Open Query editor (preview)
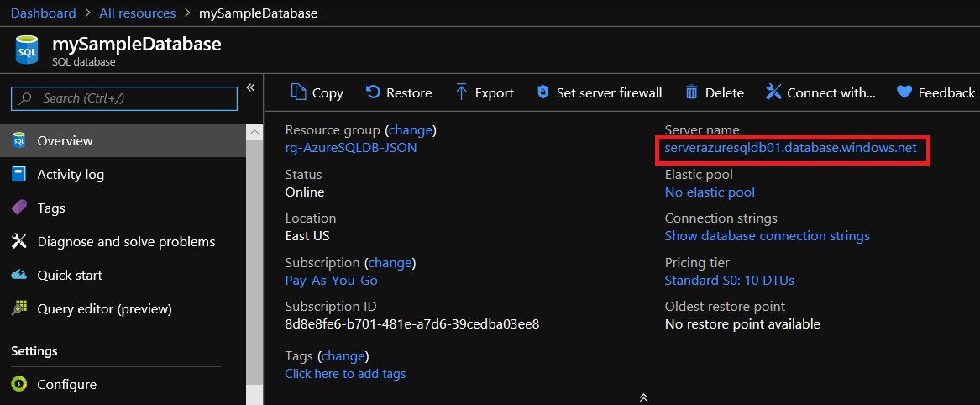 tap(123, 308)
